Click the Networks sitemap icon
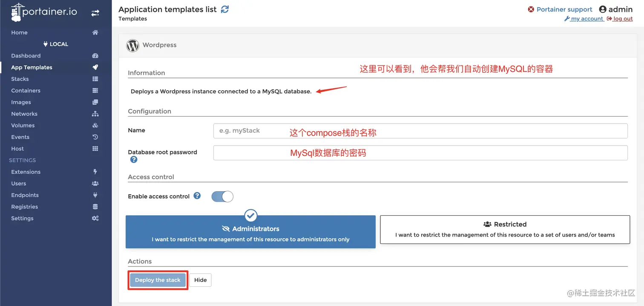644x306 pixels. (x=95, y=114)
